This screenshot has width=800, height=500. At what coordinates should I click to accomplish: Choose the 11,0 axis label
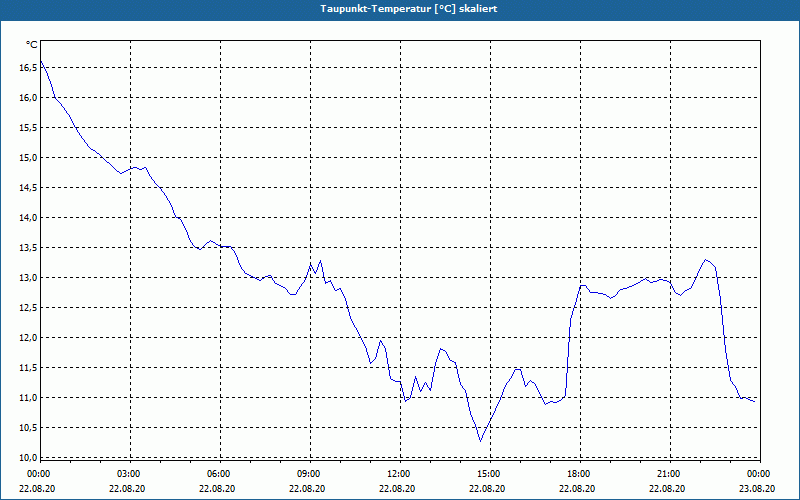29,398
